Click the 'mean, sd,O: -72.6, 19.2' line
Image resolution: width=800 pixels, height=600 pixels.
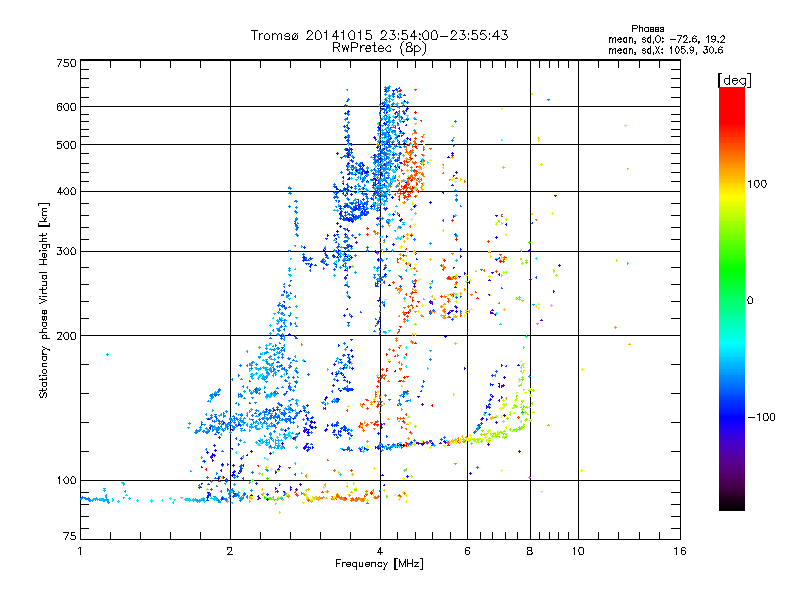666,39
